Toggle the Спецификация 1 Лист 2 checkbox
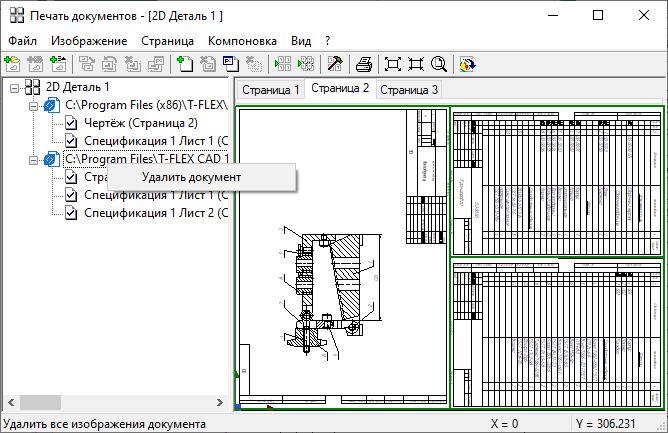The width and height of the screenshot is (668, 433). coord(71,213)
